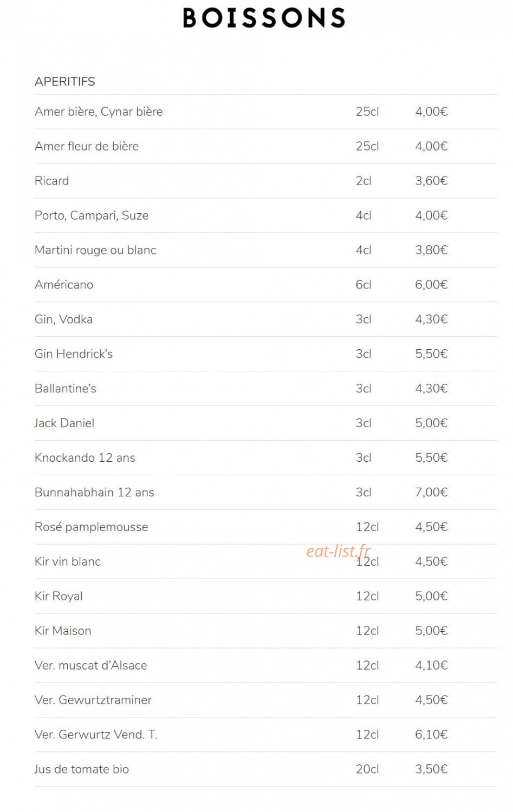Click the Kir Maison row

265,631
